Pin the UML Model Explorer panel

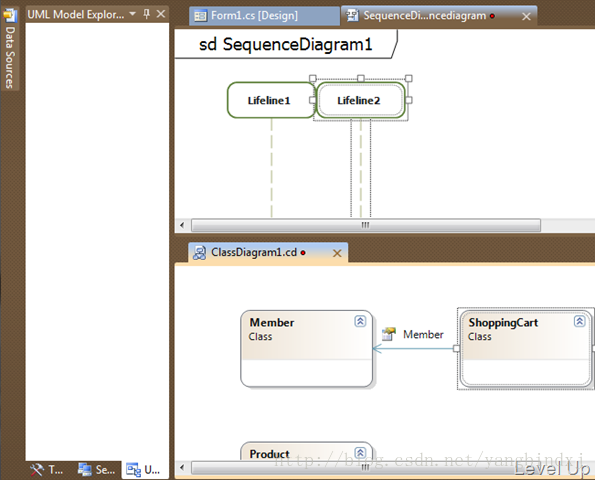click(147, 14)
